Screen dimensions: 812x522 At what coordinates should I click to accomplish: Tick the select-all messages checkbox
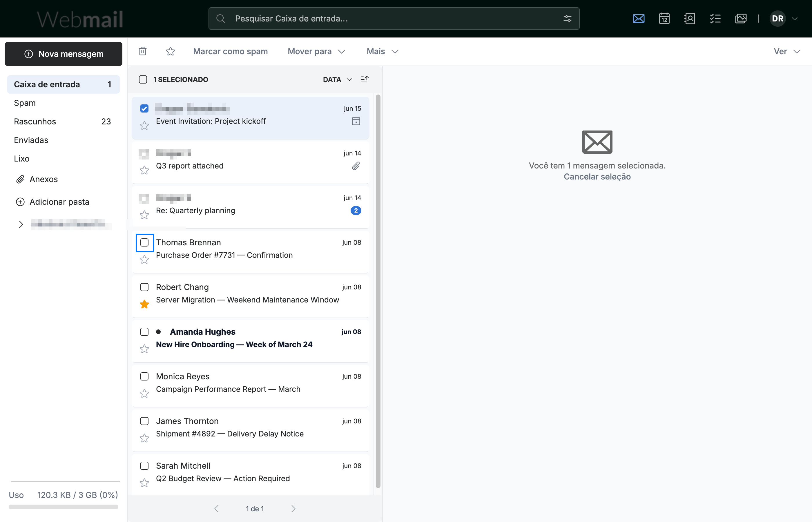pos(143,79)
